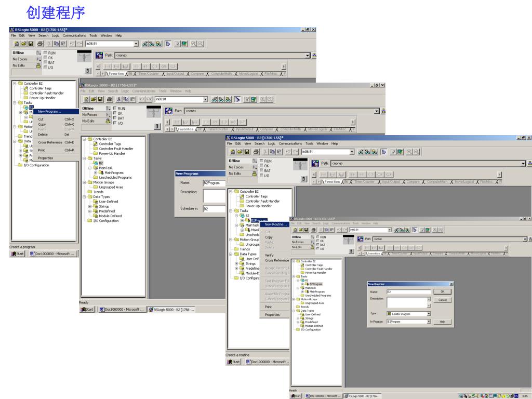Screen dimensions: 532x399
Task: Click Save icon in New Program window toolbar
Action: click(100, 99)
